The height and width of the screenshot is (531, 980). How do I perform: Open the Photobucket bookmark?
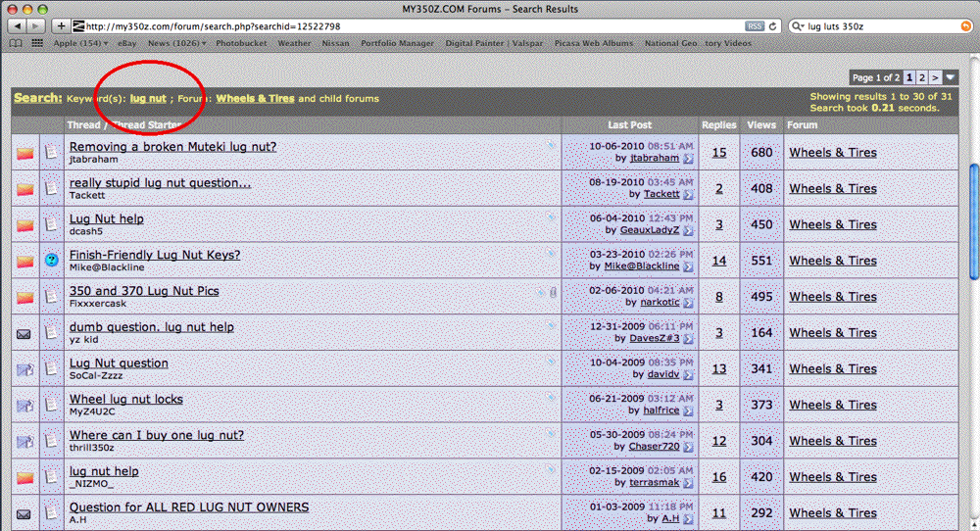click(x=241, y=43)
